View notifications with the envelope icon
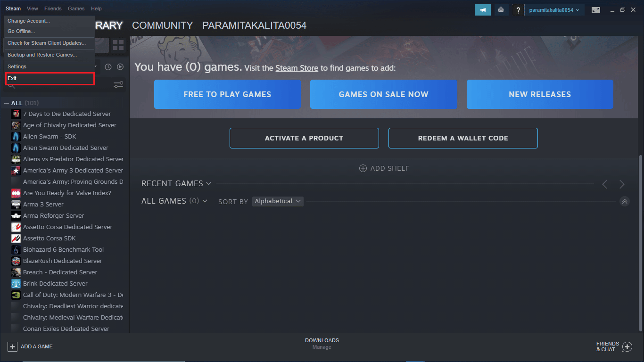The image size is (644, 362). [x=501, y=9]
